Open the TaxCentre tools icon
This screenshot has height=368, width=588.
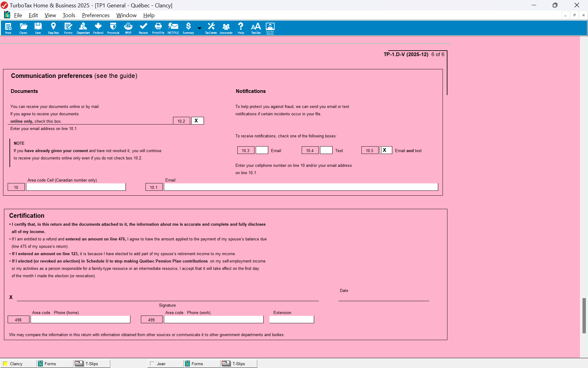(211, 28)
